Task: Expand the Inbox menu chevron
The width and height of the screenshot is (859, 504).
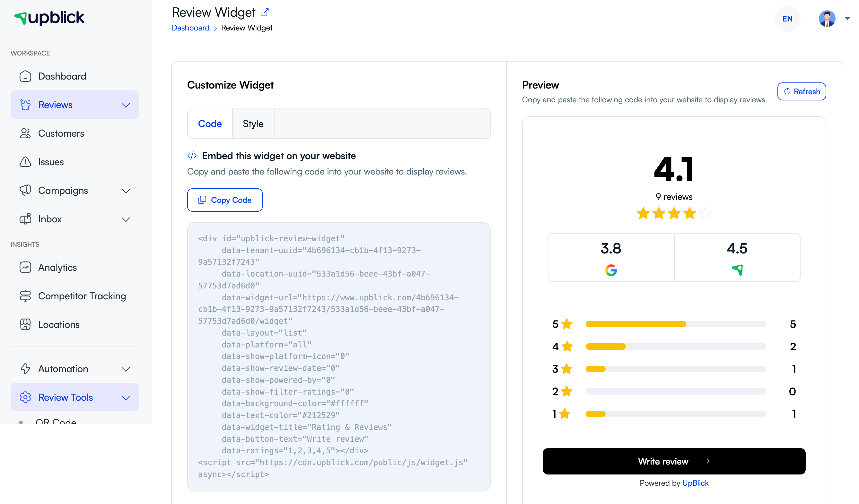Action: point(126,220)
